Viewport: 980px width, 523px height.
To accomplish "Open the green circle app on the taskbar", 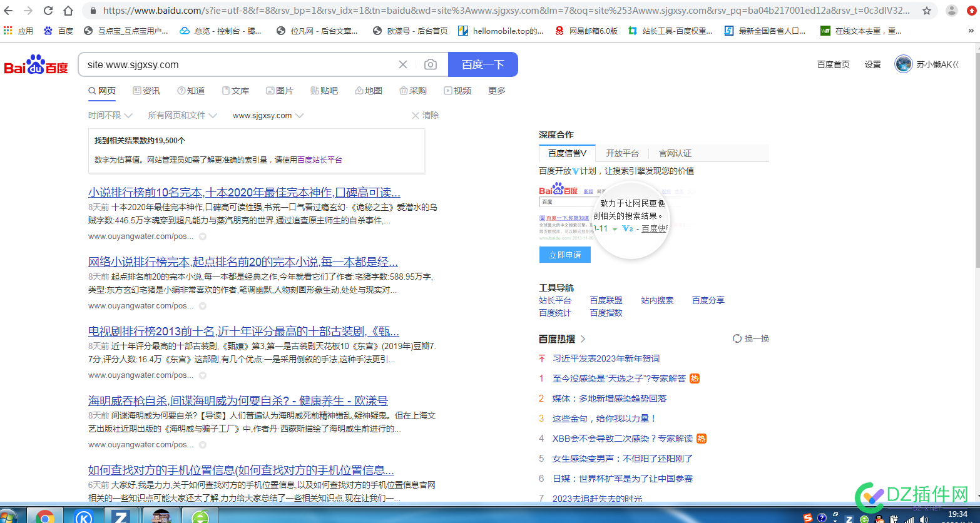I will [200, 517].
